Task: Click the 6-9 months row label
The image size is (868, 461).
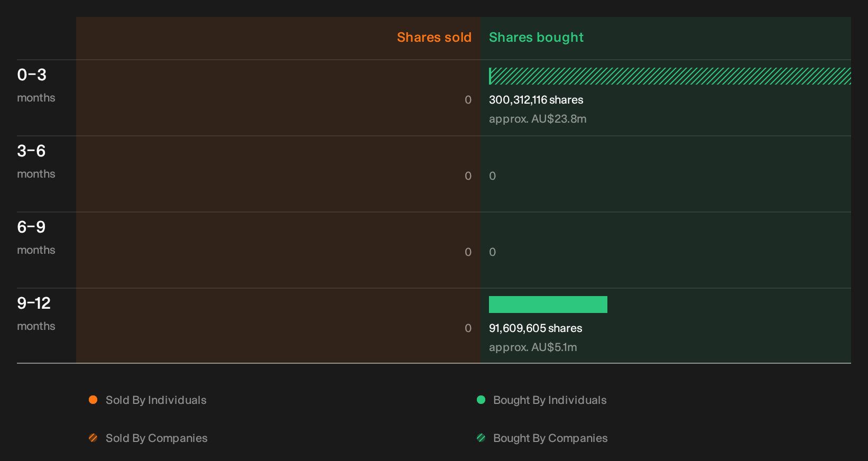Action: 36,237
